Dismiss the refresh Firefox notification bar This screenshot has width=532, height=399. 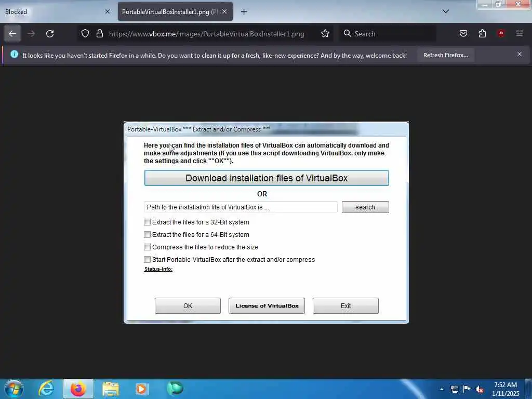520,54
